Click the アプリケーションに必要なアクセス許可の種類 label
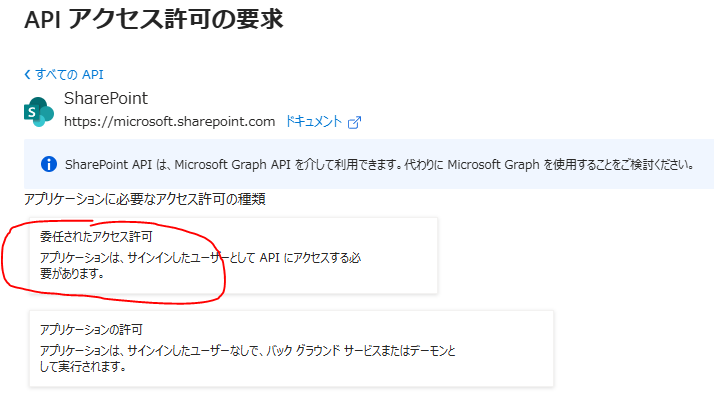 [x=144, y=199]
